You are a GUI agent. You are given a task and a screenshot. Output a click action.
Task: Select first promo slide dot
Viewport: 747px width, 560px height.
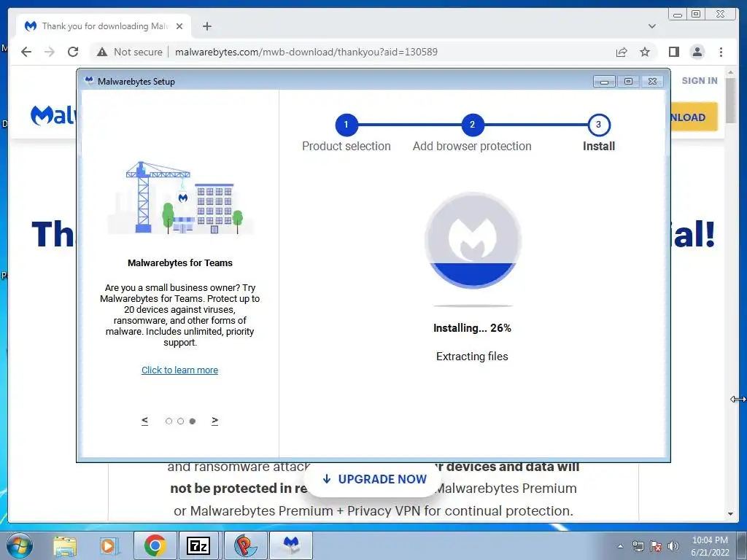coord(169,421)
